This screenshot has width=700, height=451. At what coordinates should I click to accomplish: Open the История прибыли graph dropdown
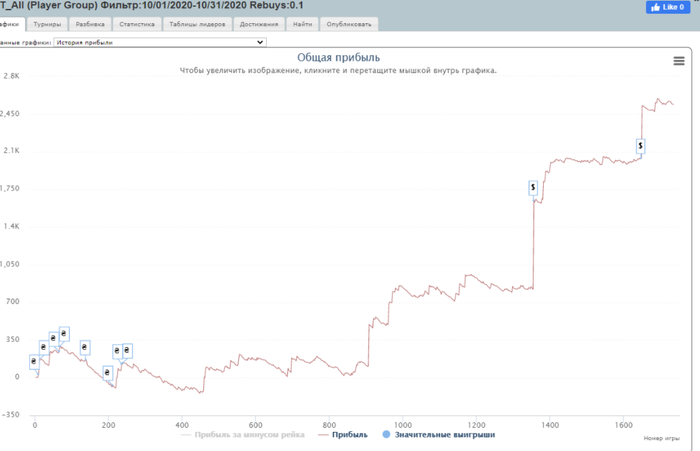[160, 42]
